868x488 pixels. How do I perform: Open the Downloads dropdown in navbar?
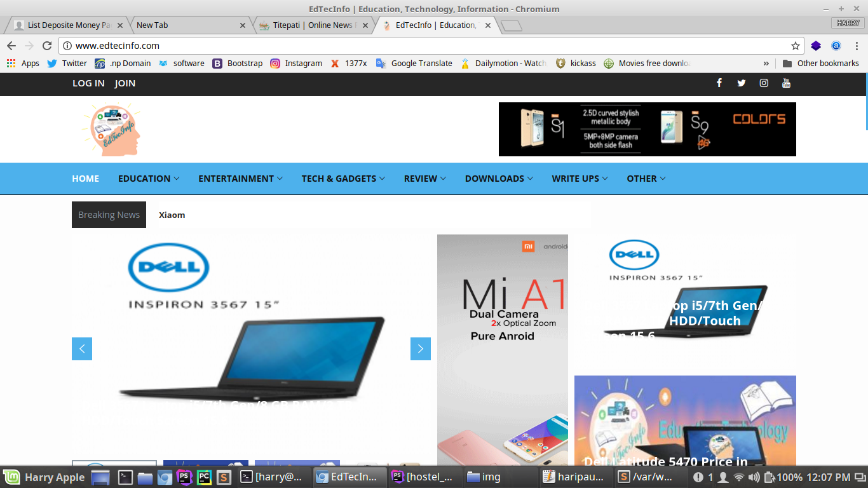coord(499,179)
